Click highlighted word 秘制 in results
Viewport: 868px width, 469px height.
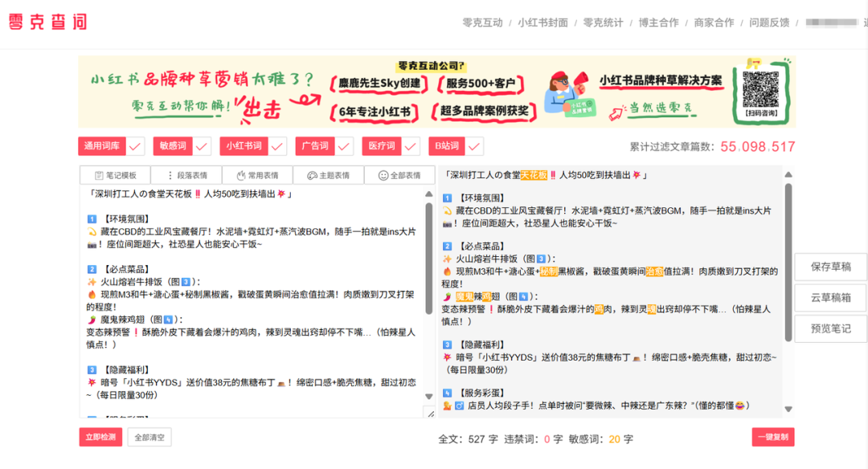coord(549,271)
